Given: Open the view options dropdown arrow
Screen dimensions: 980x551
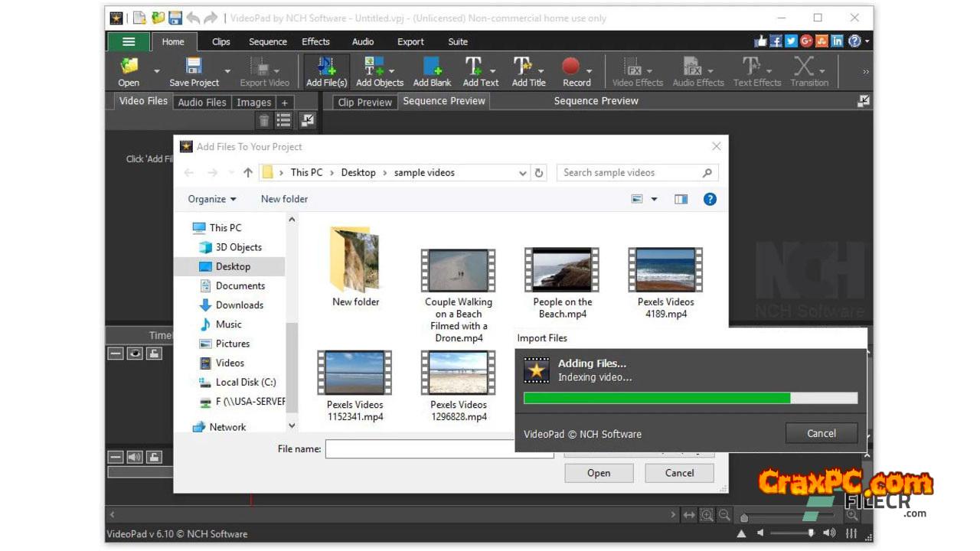Looking at the screenshot, I should point(654,199).
